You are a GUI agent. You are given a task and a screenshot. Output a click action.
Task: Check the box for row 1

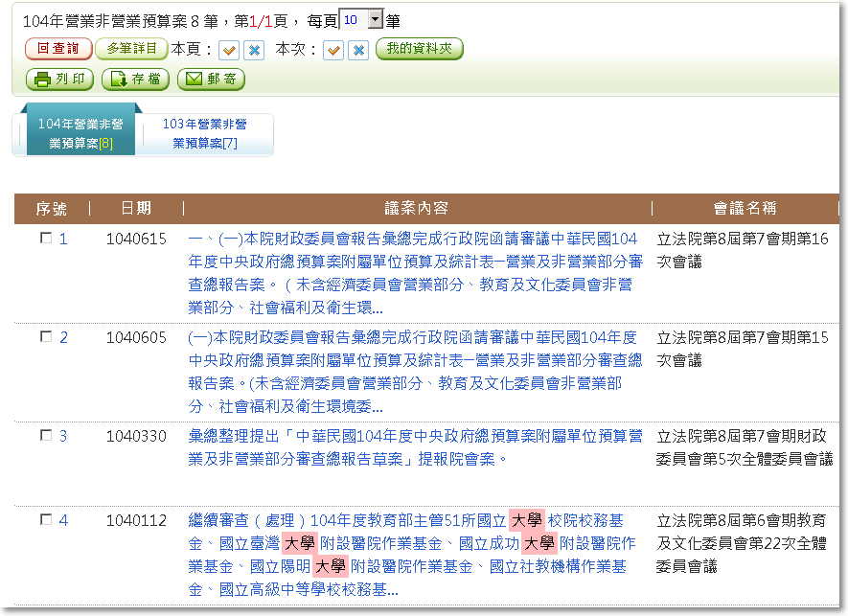[x=46, y=240]
